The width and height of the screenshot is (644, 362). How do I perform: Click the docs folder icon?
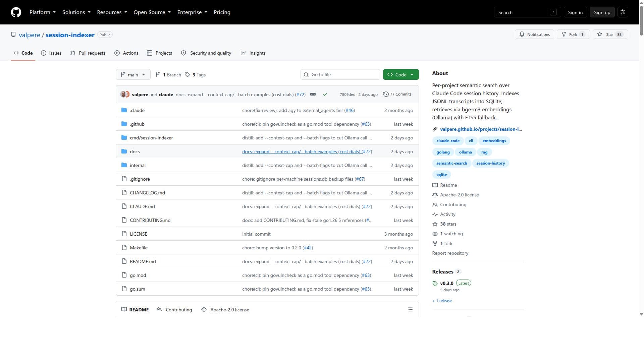click(x=124, y=152)
